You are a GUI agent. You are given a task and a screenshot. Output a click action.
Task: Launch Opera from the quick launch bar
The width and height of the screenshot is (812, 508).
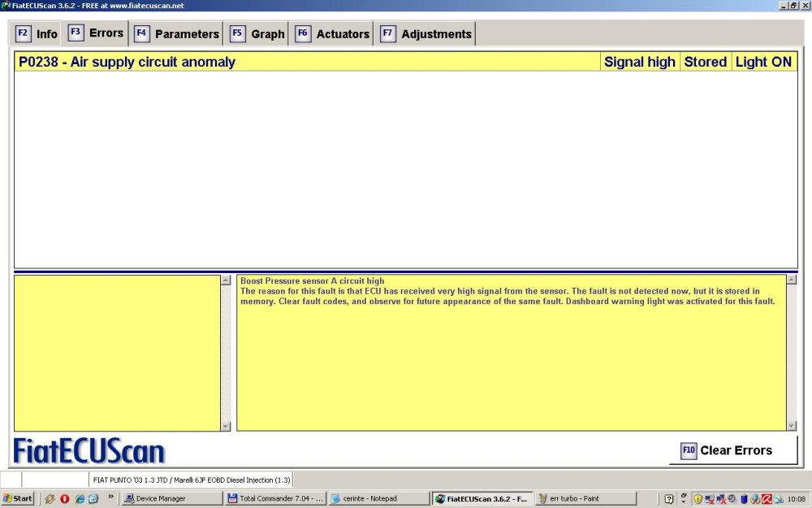tap(65, 498)
